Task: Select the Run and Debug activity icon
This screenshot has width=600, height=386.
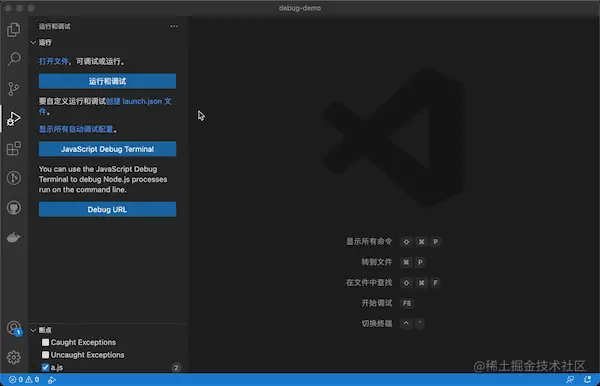Action: (13, 119)
